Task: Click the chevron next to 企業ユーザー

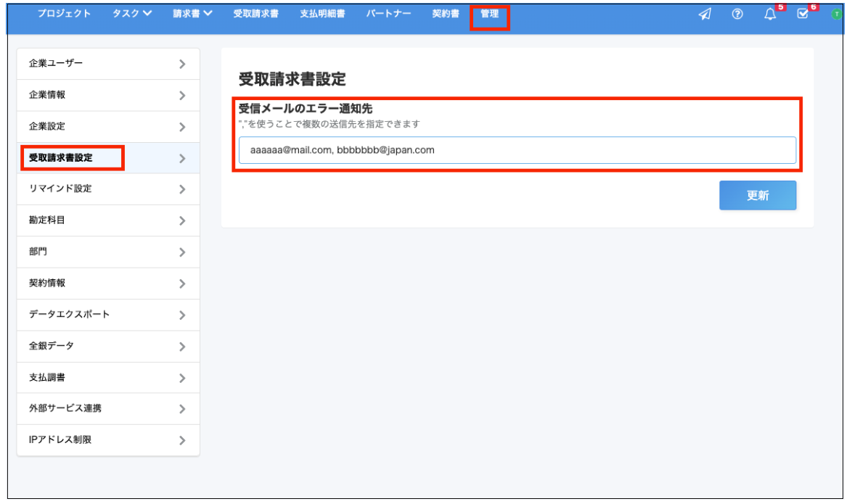Action: (x=182, y=64)
